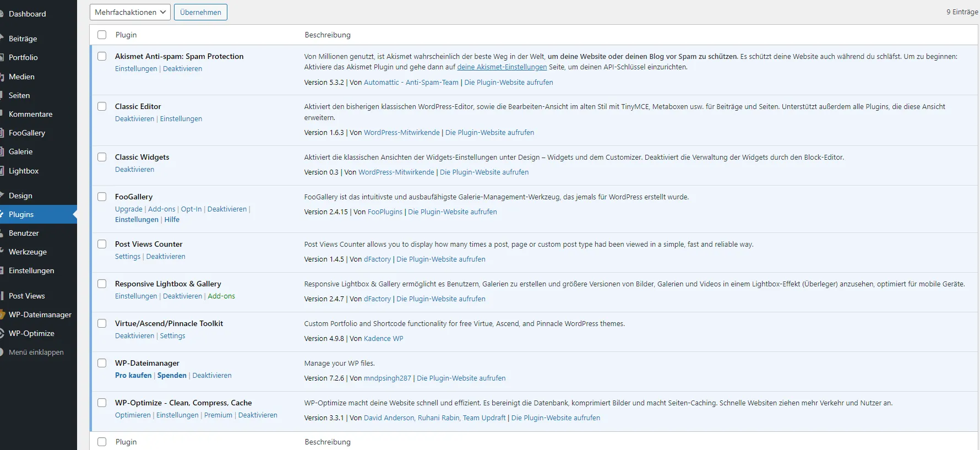Open FooGallery's Hilfe link

pyautogui.click(x=172, y=220)
